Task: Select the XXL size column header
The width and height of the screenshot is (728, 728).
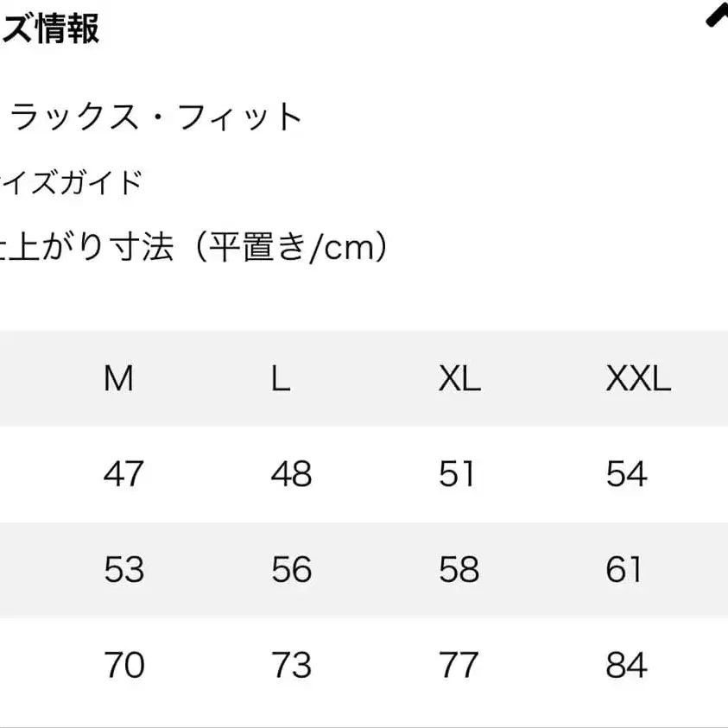Action: coord(637,379)
